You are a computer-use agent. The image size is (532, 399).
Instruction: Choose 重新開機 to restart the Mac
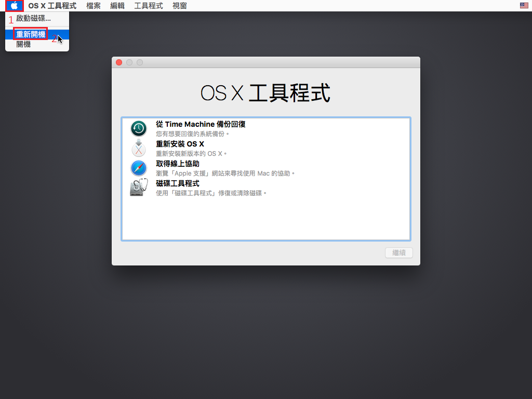coord(37,34)
